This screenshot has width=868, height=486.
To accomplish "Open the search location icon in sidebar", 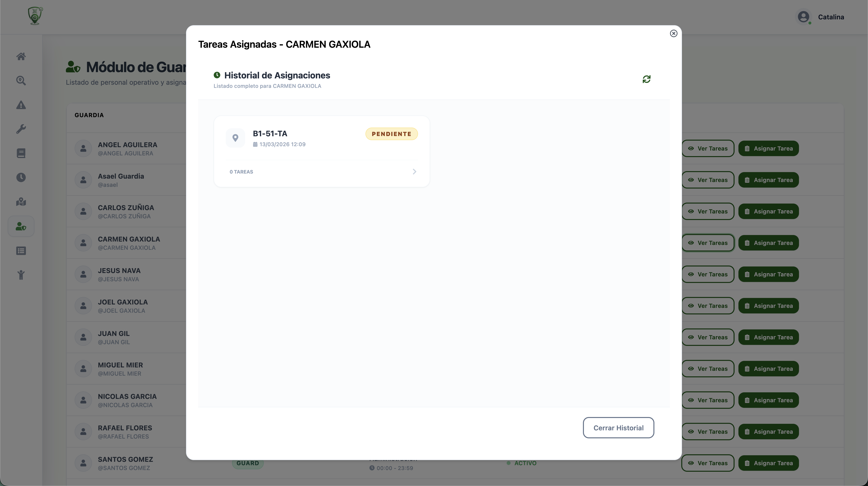I will pyautogui.click(x=21, y=81).
